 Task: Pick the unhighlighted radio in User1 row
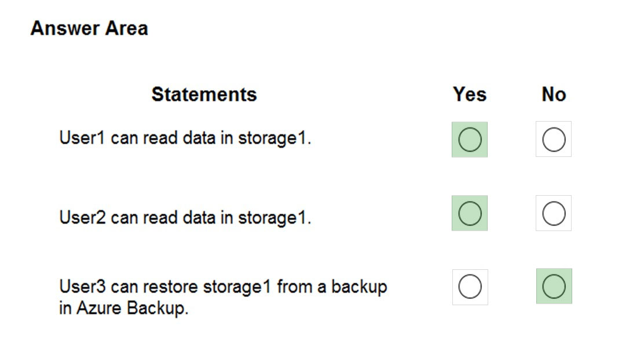[554, 140]
